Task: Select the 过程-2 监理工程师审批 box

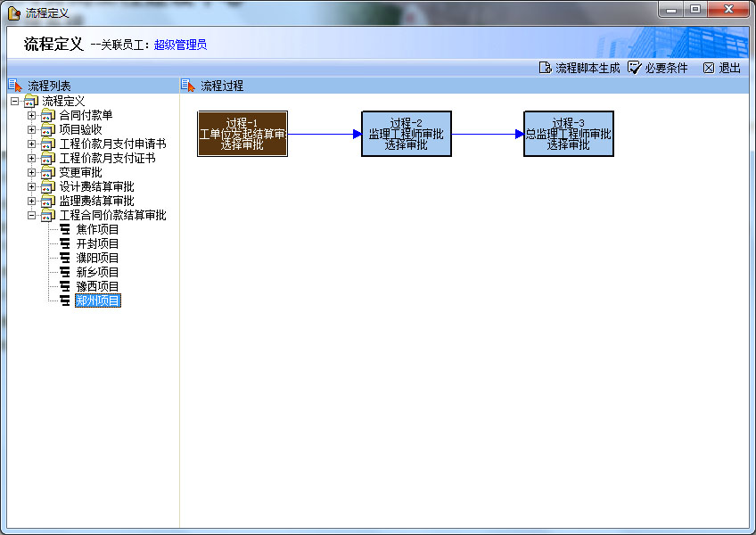Action: point(407,134)
